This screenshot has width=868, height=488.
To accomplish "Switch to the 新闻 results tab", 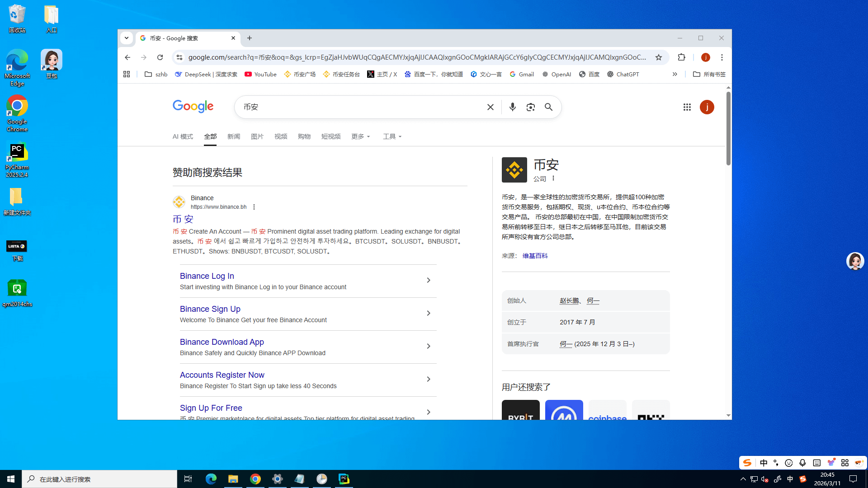I will click(x=234, y=136).
